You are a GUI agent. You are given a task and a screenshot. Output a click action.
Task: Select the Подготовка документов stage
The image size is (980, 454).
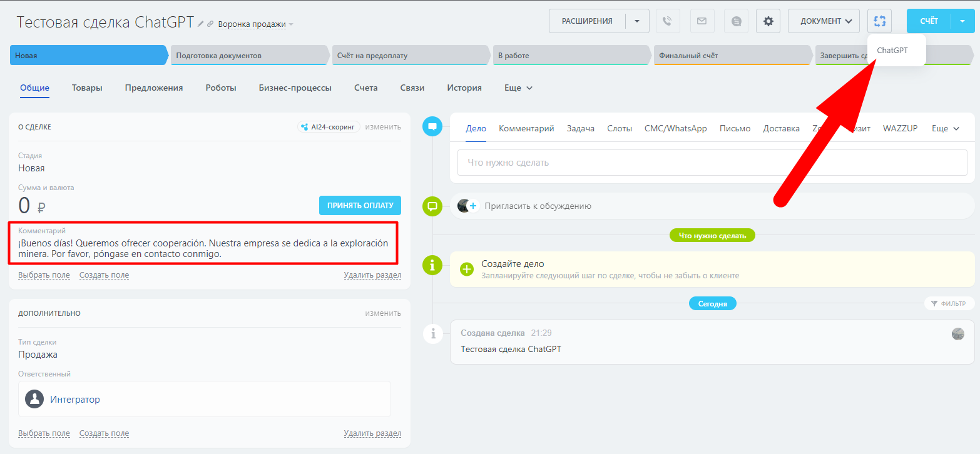248,56
